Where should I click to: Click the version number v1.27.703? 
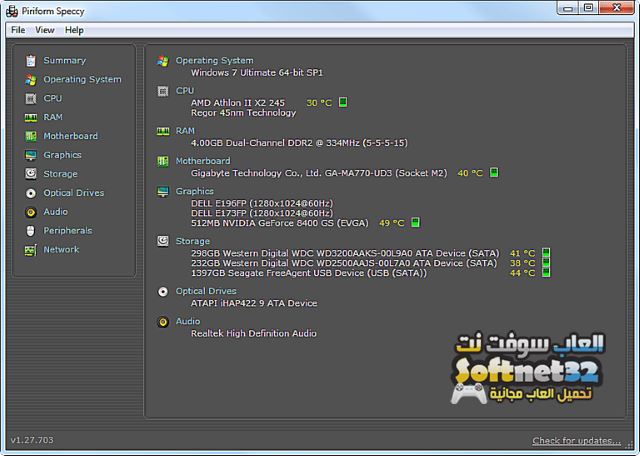coord(32,440)
